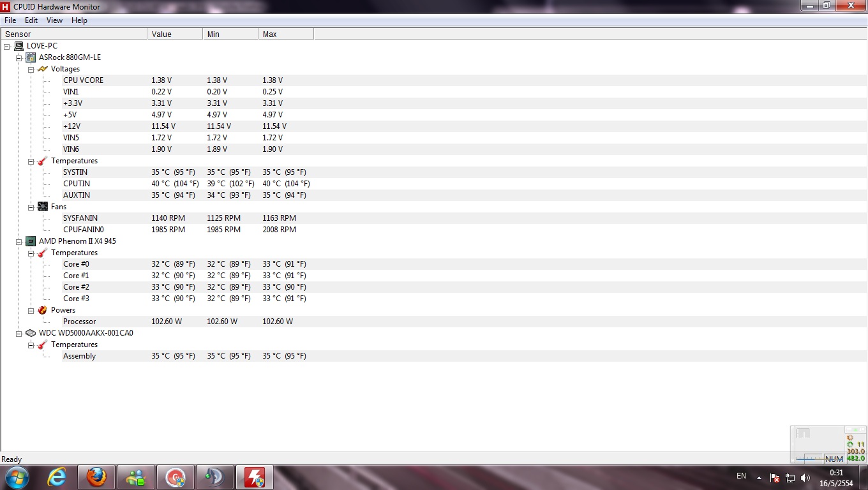Open Windows Live Messenger from the taskbar

click(x=136, y=477)
